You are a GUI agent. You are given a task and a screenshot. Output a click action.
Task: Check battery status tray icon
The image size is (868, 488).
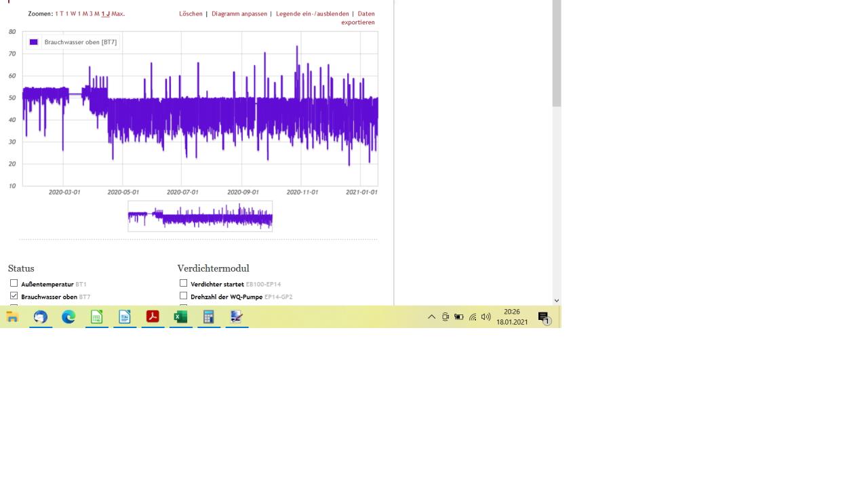[x=459, y=317]
